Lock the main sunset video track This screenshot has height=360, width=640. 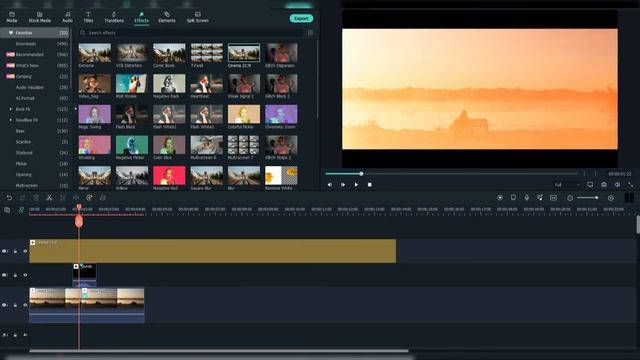[x=15, y=305]
